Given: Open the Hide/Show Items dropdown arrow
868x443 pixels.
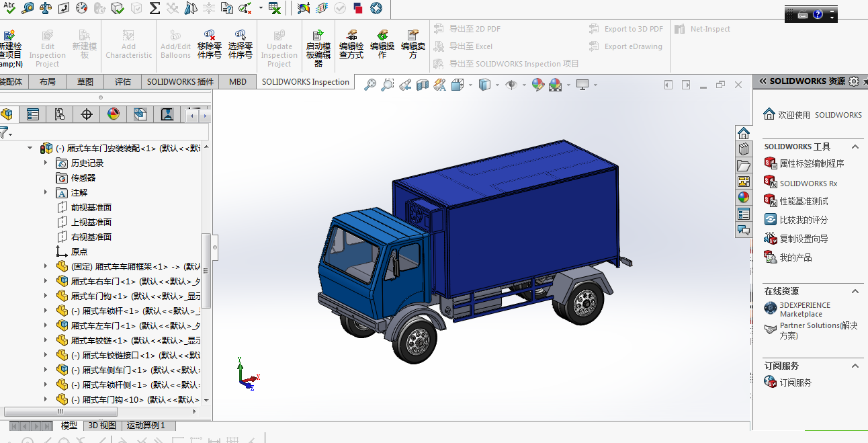Looking at the screenshot, I should (523, 85).
